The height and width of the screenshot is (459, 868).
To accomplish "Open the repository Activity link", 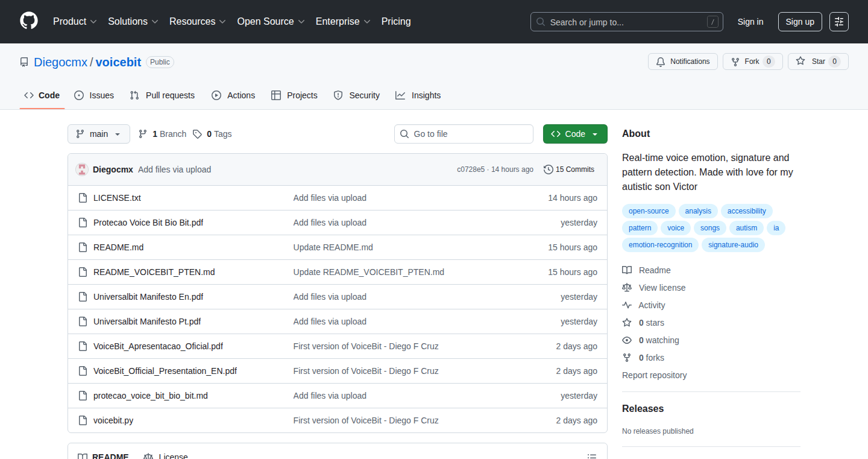I will click(x=644, y=305).
